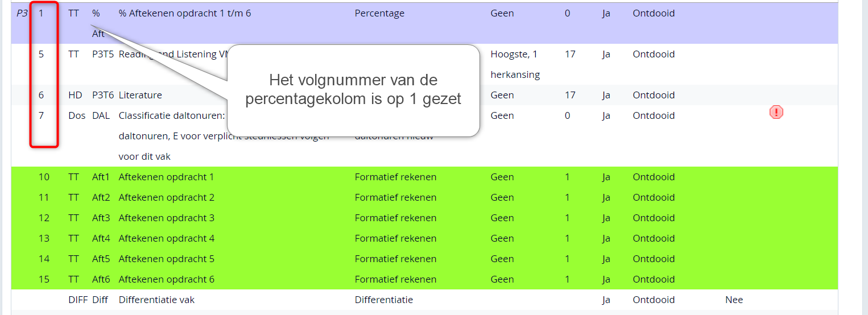Viewport: 868px width, 315px height.
Task: Click the Nee value in Differentiatie row
Action: click(x=734, y=300)
